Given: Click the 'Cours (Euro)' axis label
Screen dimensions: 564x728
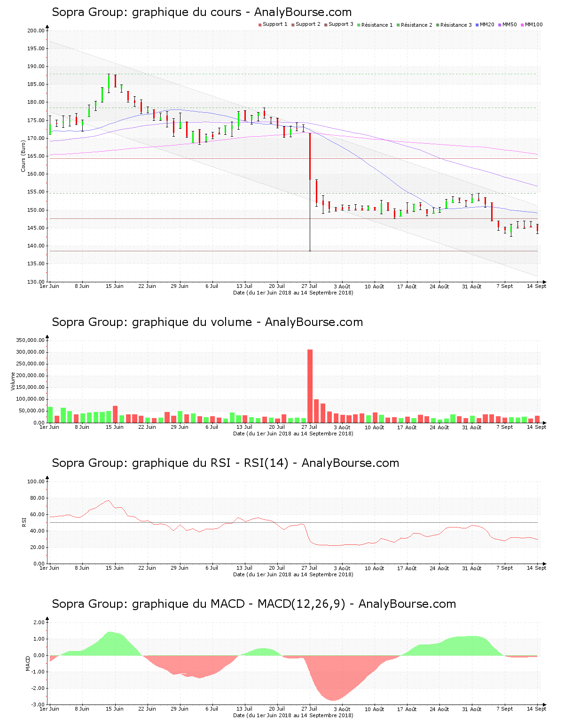Looking at the screenshot, I should pyautogui.click(x=23, y=156).
